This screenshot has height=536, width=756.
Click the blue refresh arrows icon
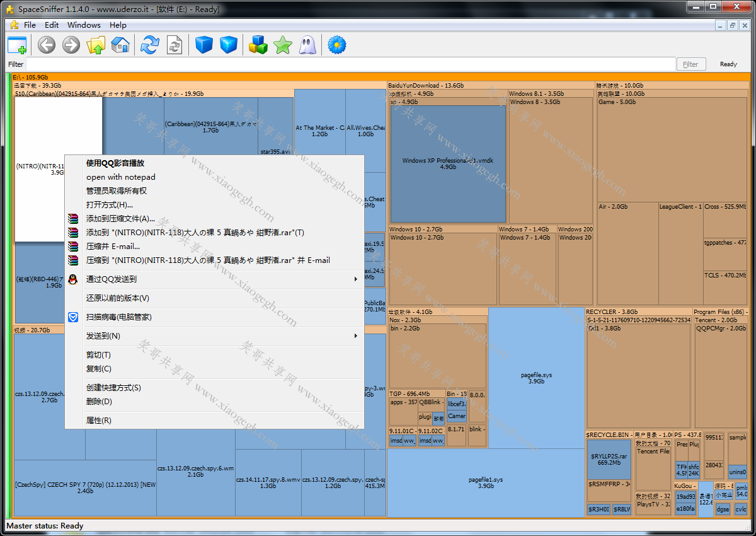pyautogui.click(x=150, y=45)
